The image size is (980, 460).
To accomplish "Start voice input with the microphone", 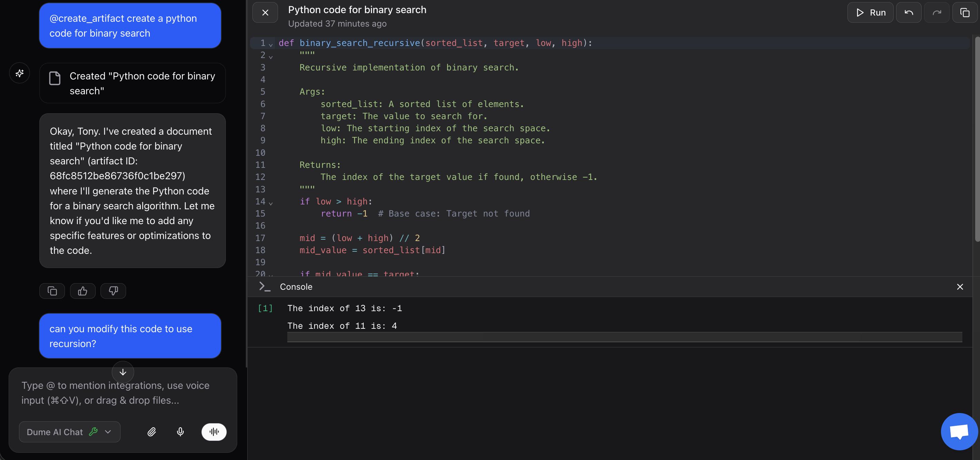I will click(180, 432).
